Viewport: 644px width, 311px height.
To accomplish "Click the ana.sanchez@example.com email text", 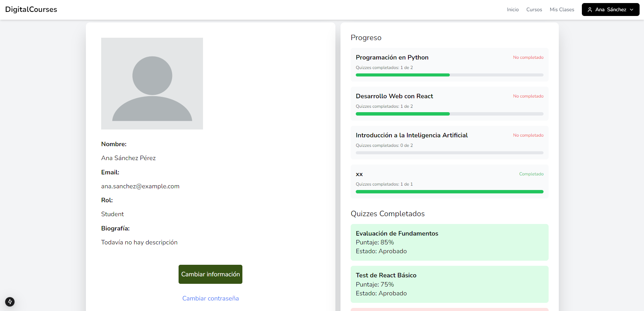I will 140,186.
